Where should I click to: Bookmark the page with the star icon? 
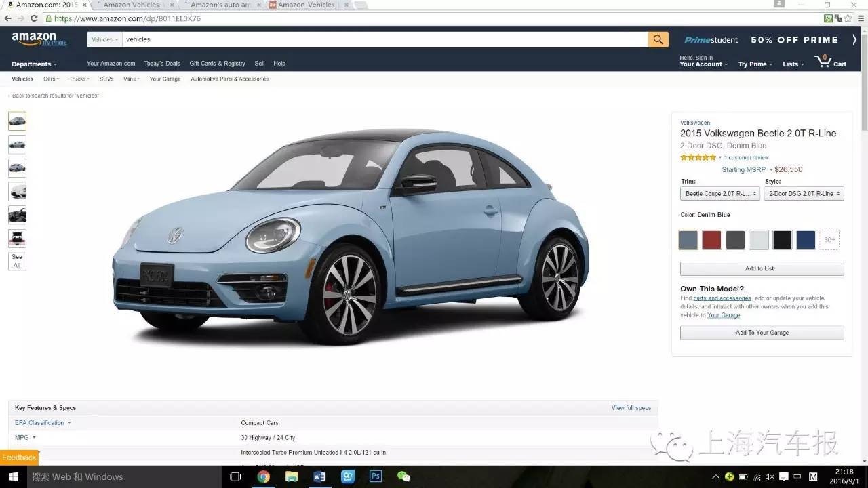pos(848,18)
